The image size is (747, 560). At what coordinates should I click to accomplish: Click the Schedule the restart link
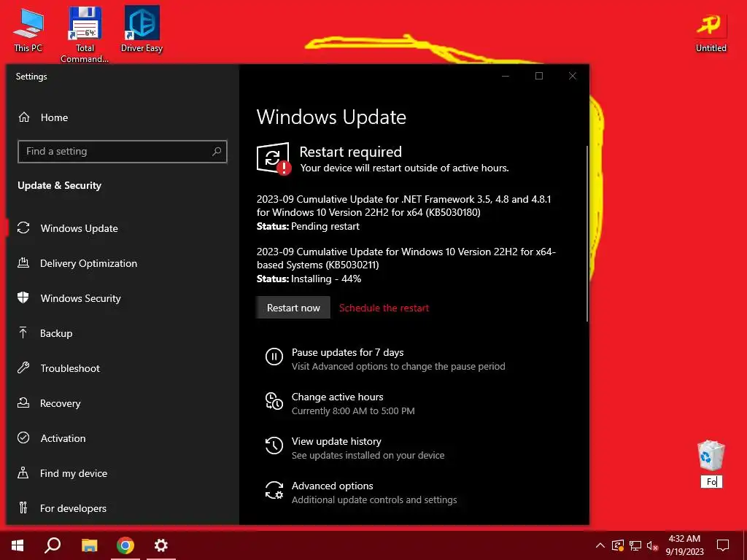coord(384,308)
